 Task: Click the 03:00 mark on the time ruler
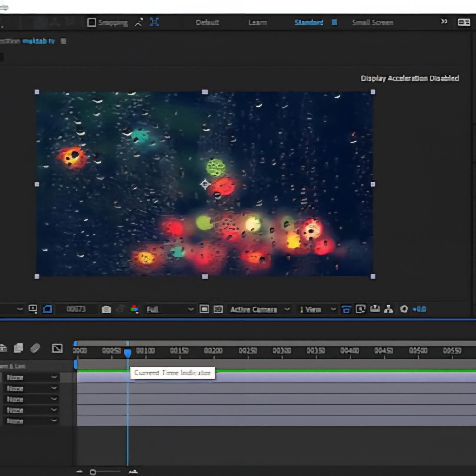[282, 351]
